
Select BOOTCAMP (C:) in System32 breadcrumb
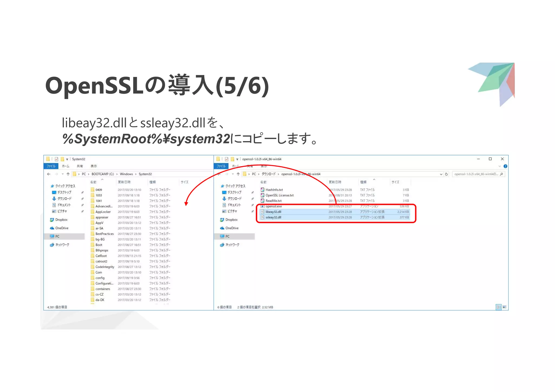pos(103,174)
